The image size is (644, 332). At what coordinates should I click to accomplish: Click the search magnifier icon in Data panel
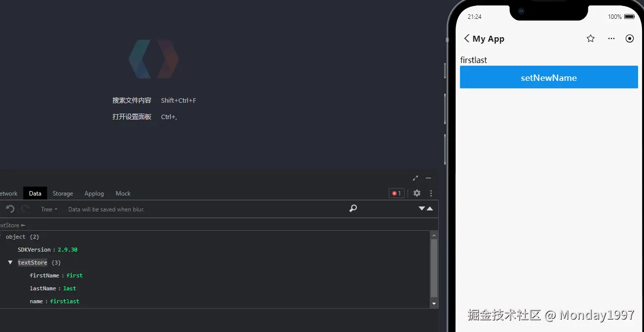(353, 209)
